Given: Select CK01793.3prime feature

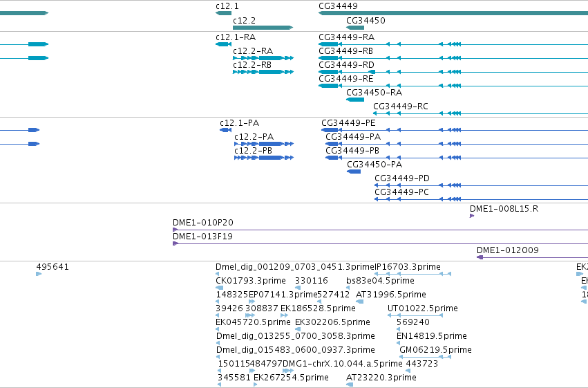Looking at the screenshot, I should [219, 288].
